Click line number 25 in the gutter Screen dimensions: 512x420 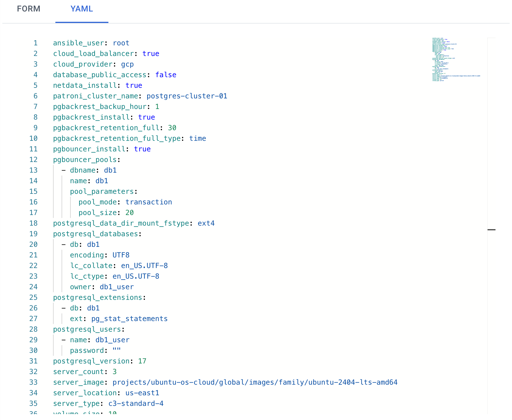pyautogui.click(x=33, y=297)
